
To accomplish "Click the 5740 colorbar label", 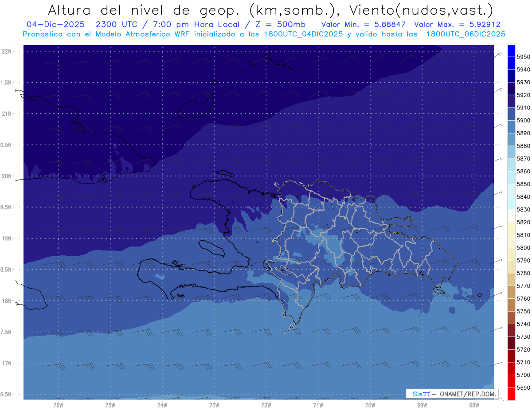I will tap(524, 324).
